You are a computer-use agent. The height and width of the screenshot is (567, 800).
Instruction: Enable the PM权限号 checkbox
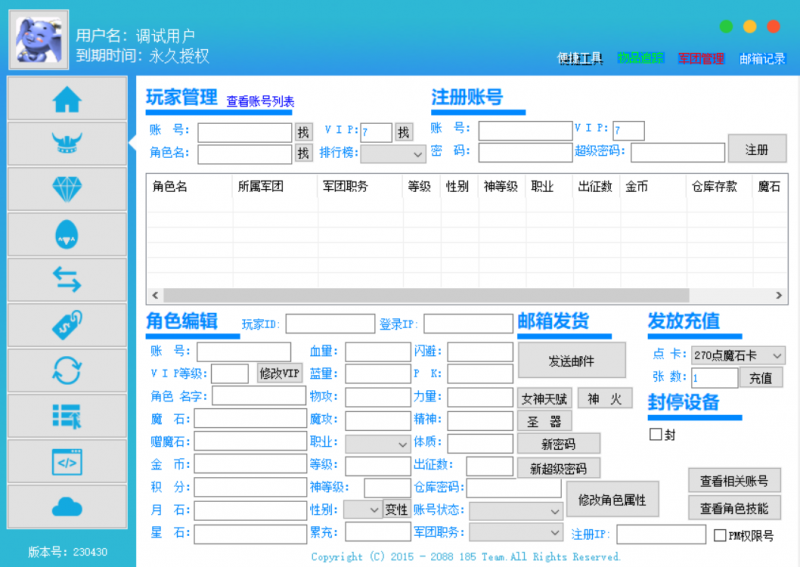pos(720,535)
